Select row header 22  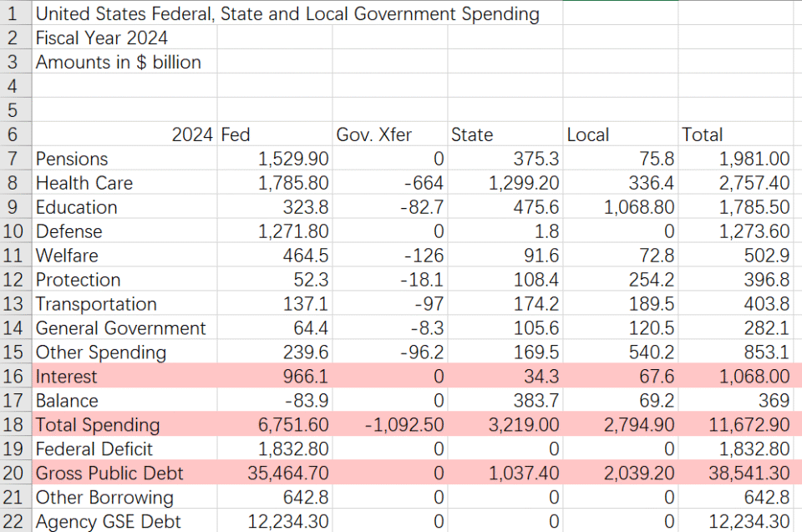(x=15, y=521)
